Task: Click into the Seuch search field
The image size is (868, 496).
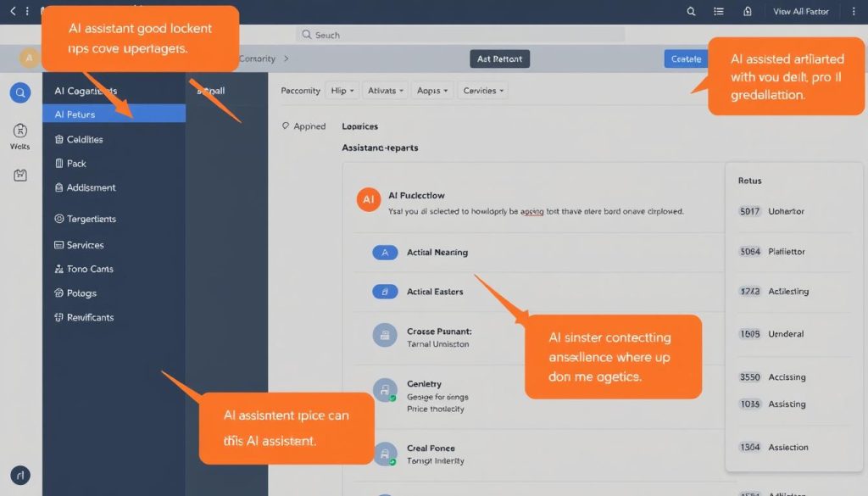Action: click(462, 35)
